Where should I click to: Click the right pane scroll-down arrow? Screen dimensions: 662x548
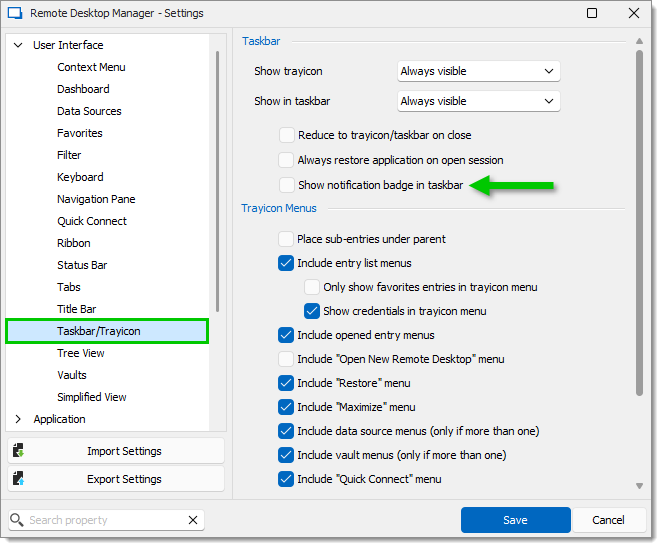point(640,486)
